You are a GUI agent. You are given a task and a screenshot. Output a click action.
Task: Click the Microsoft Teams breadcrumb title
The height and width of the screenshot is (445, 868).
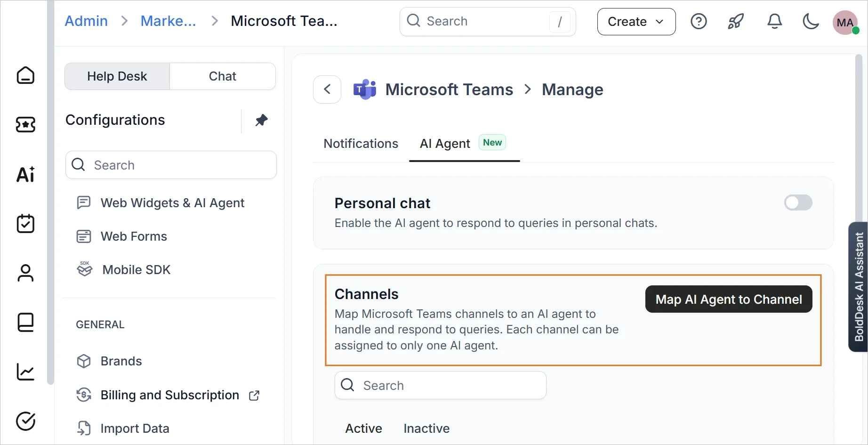(x=449, y=89)
